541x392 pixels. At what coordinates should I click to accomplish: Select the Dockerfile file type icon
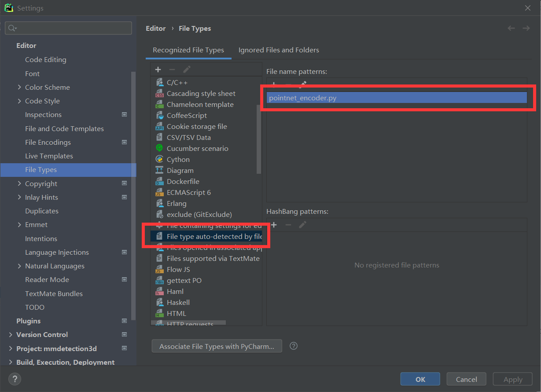159,181
